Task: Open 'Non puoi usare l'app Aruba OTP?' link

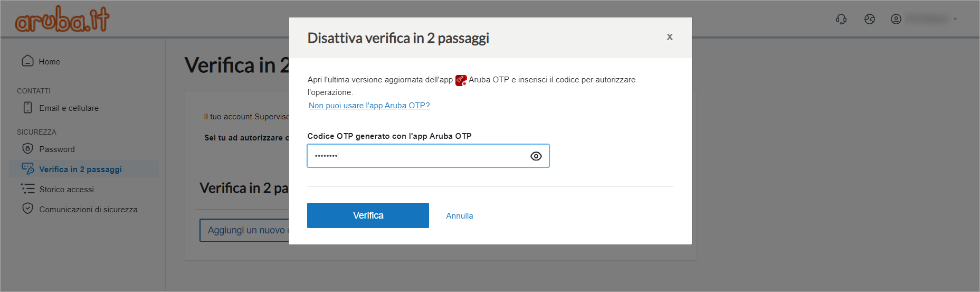Action: [369, 106]
